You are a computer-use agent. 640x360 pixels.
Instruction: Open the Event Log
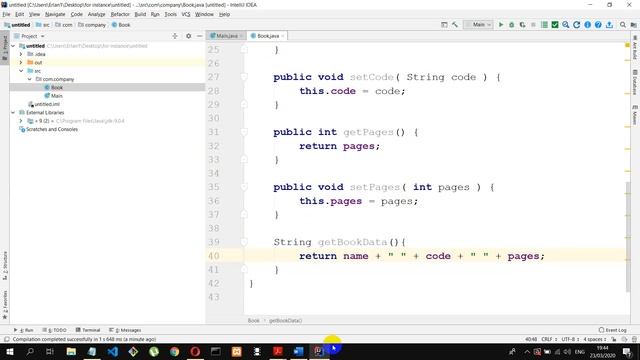(x=613, y=330)
